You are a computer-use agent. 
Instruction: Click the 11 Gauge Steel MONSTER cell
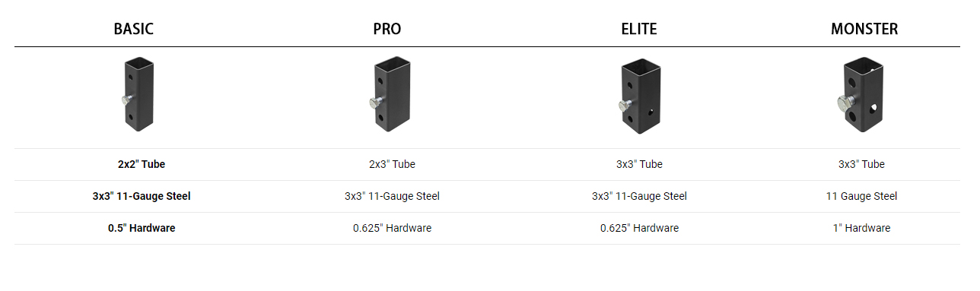861,196
